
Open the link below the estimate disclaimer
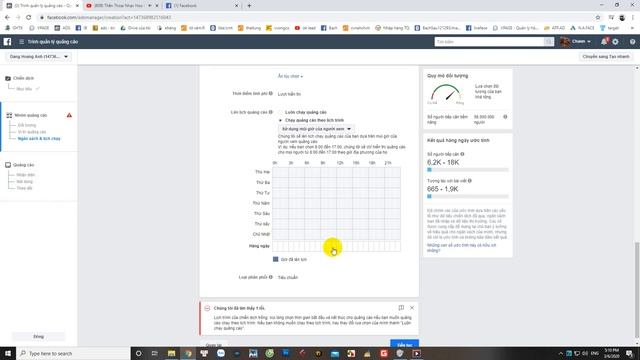click(461, 248)
